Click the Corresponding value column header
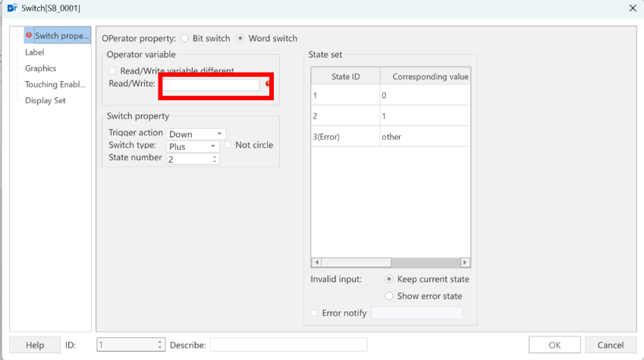The width and height of the screenshot is (644, 360). coord(426,77)
